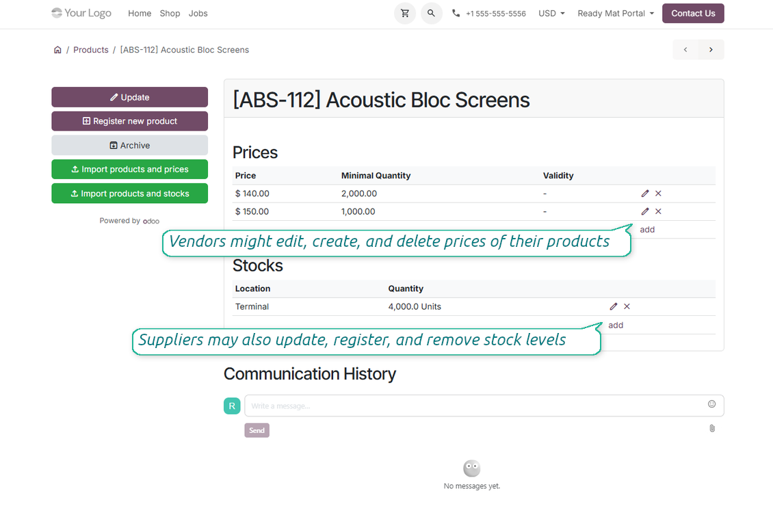Click the Location column header
Viewport: 773px width, 532px height.
(x=252, y=289)
